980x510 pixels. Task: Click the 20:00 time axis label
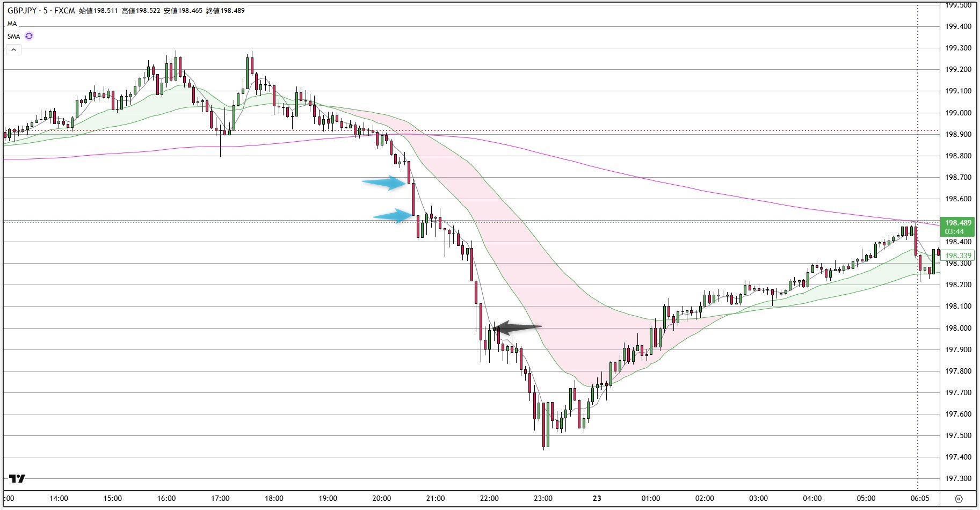click(382, 498)
